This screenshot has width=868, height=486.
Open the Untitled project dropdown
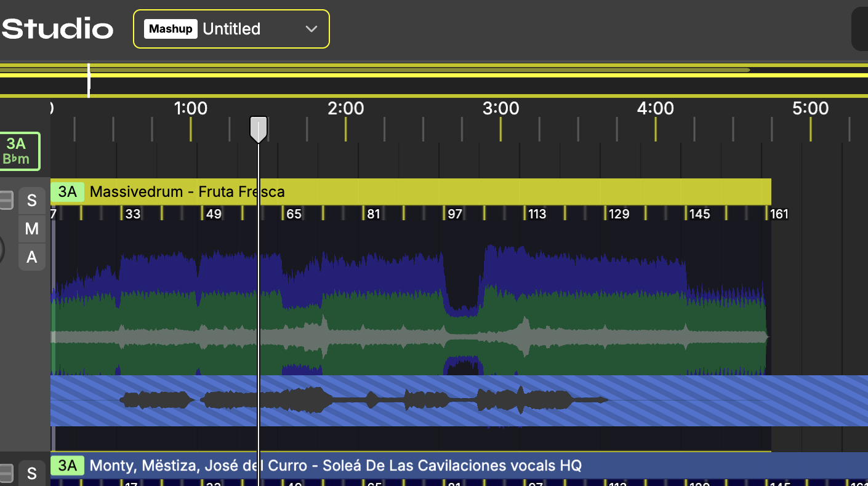pyautogui.click(x=231, y=29)
